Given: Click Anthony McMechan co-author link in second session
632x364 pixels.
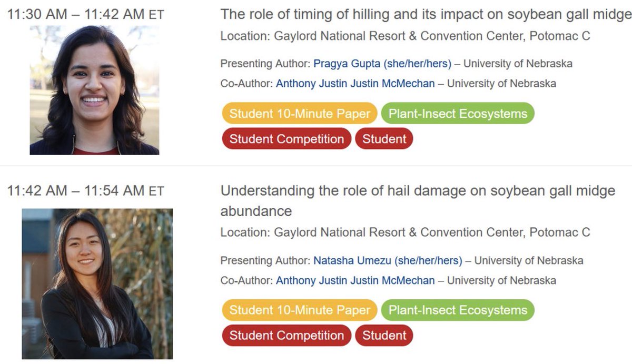Looking at the screenshot, I should (x=355, y=280).
